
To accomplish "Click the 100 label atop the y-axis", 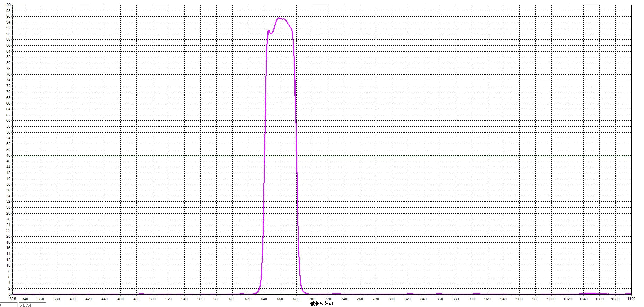I will click(x=8, y=5).
